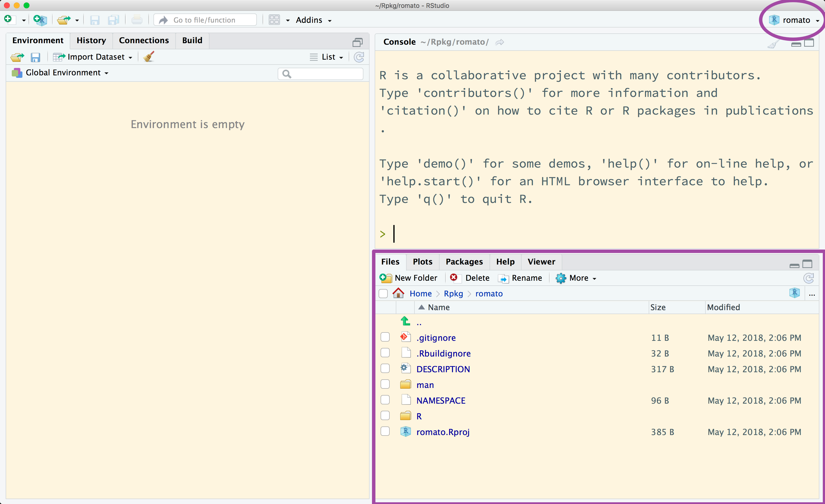Screen dimensions: 825x504
Task: Clear workspace objects with the broom icon
Action: tap(149, 57)
